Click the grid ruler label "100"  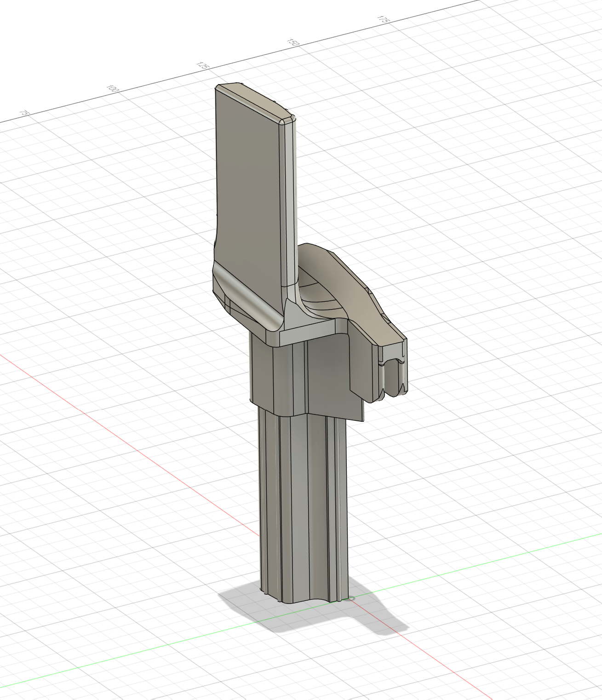coord(112,88)
